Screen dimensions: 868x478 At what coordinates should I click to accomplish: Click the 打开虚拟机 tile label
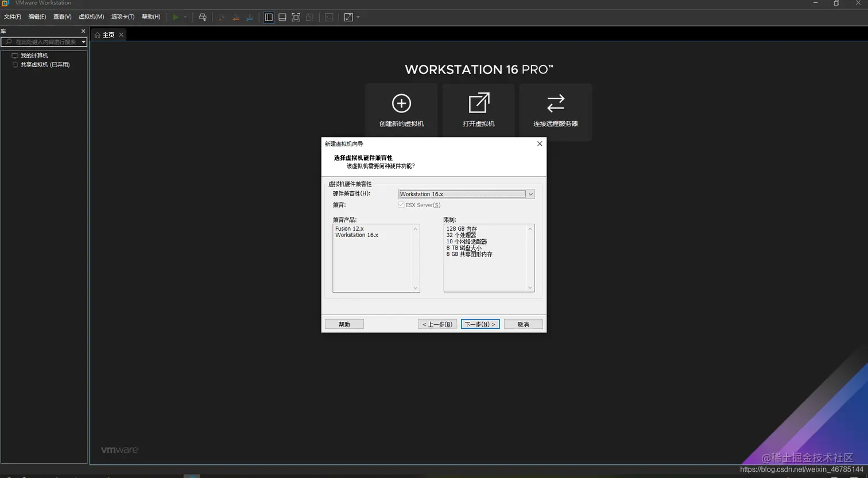point(479,124)
